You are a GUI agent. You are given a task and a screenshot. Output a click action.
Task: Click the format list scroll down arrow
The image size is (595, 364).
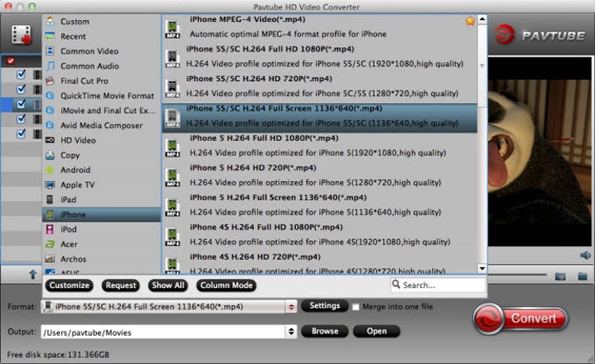click(482, 269)
